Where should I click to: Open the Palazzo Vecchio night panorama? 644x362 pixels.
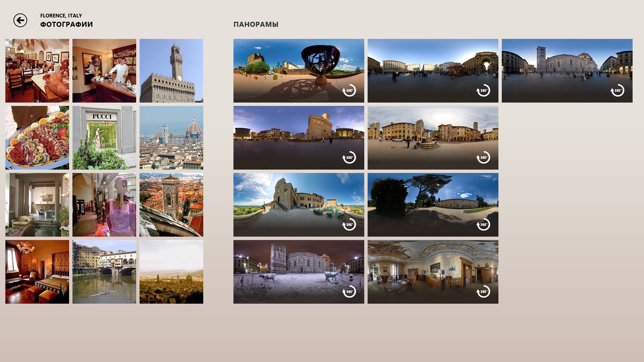[x=299, y=138]
